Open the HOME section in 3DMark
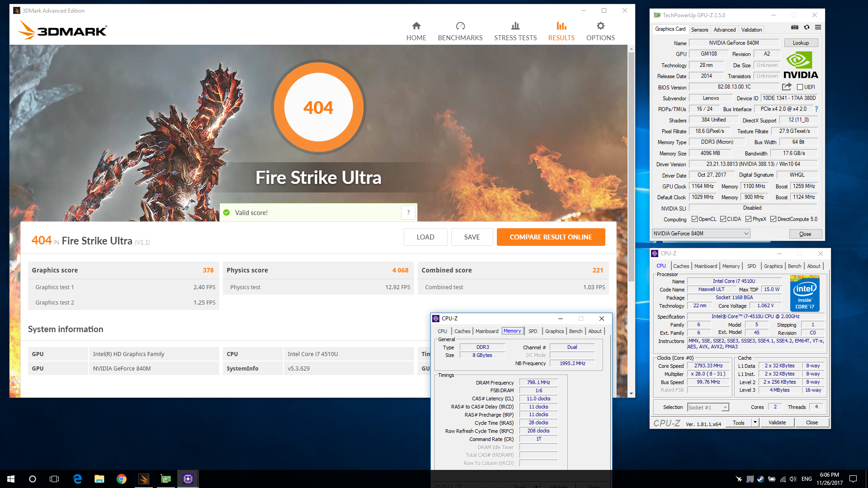Image resolution: width=868 pixels, height=488 pixels. [x=416, y=32]
